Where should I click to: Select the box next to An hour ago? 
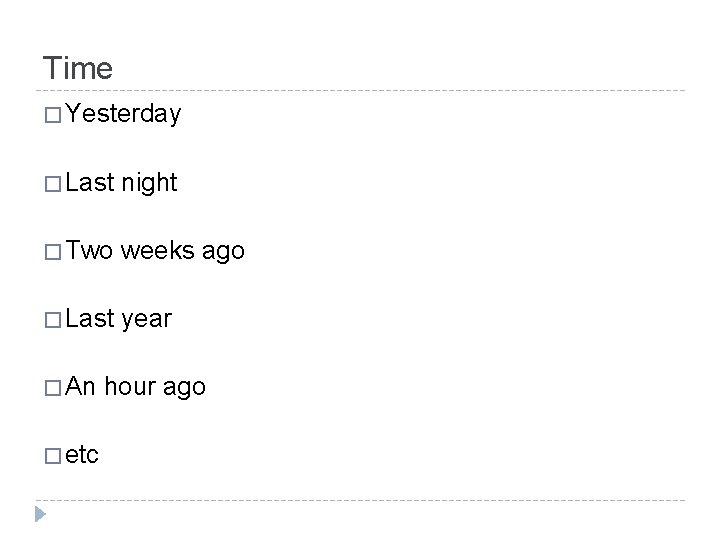click(53, 388)
